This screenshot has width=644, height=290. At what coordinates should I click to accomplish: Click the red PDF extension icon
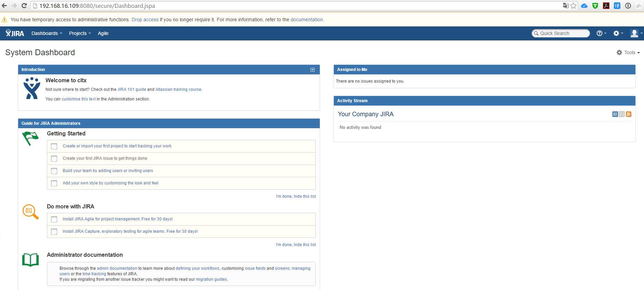(606, 5)
